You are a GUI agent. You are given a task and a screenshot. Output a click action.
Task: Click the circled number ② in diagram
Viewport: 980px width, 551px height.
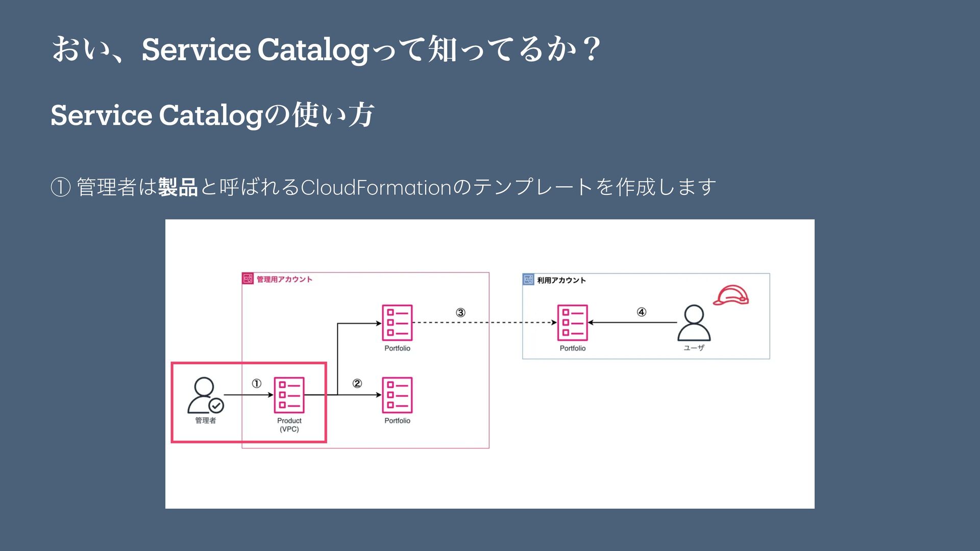(x=357, y=383)
